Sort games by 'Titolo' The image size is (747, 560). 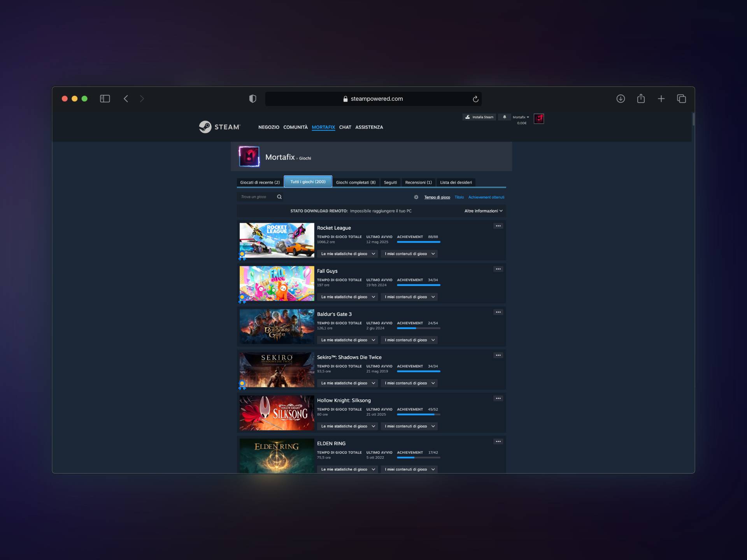coord(459,197)
